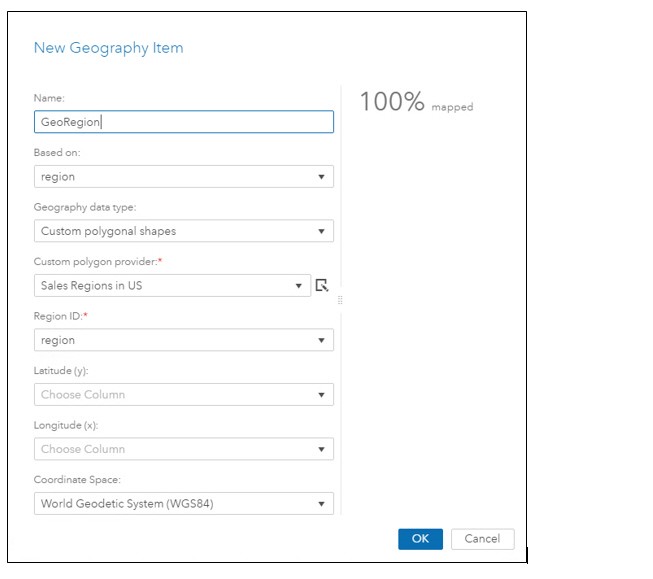Screen dimensions: 653x579
Task: Expand the Geography data type dropdown arrow
Action: (321, 231)
